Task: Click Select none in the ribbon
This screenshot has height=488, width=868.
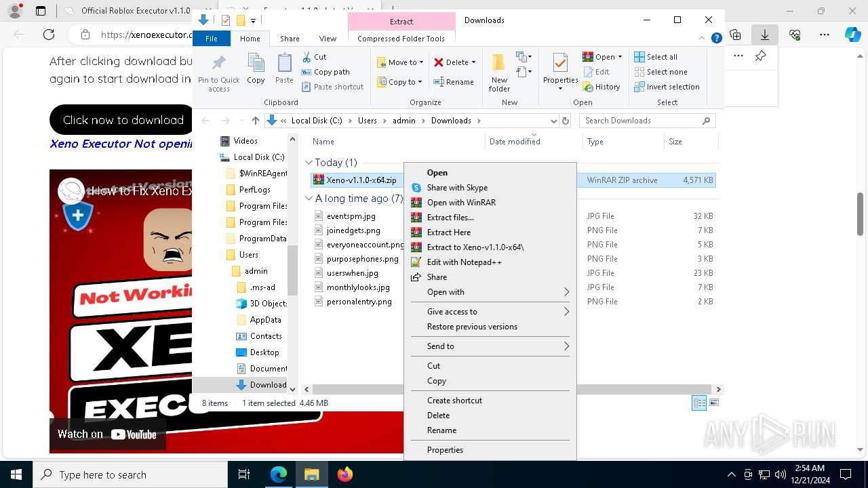Action: (x=660, y=72)
